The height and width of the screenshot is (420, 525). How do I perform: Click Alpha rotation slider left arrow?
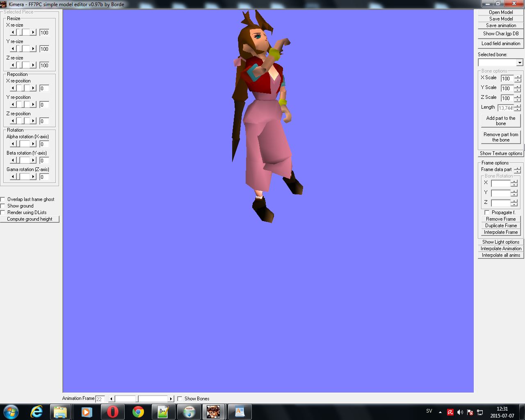(13, 144)
